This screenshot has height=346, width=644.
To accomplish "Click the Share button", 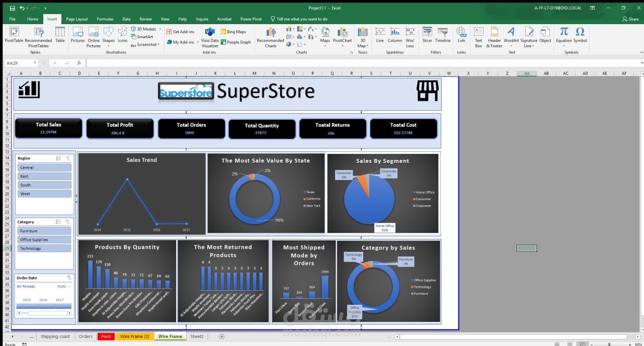I will tap(630, 19).
